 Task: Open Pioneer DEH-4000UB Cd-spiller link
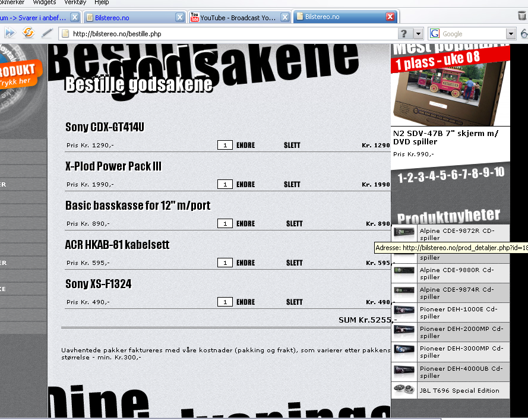coord(461,372)
